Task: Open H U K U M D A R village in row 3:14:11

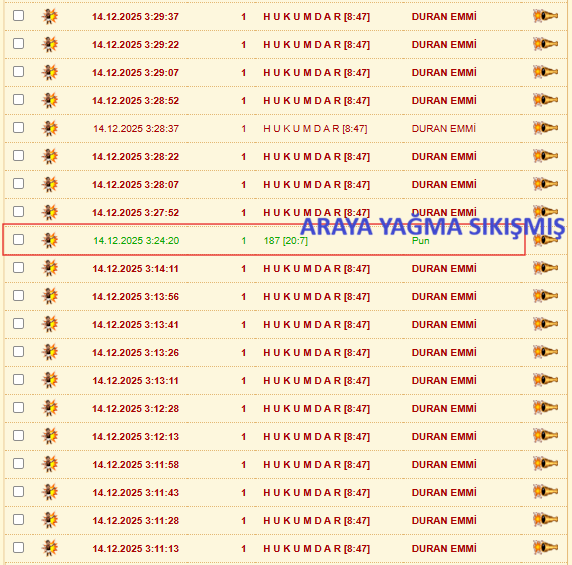Action: (316, 269)
